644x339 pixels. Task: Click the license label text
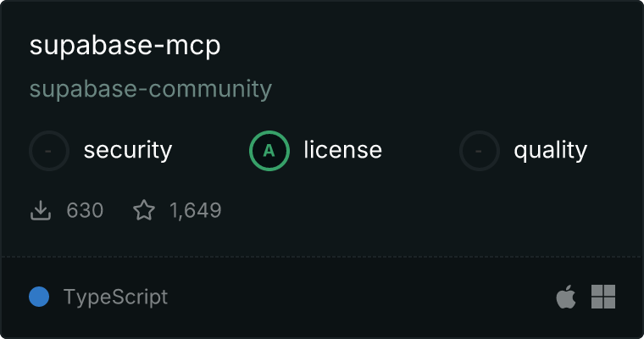[343, 149]
